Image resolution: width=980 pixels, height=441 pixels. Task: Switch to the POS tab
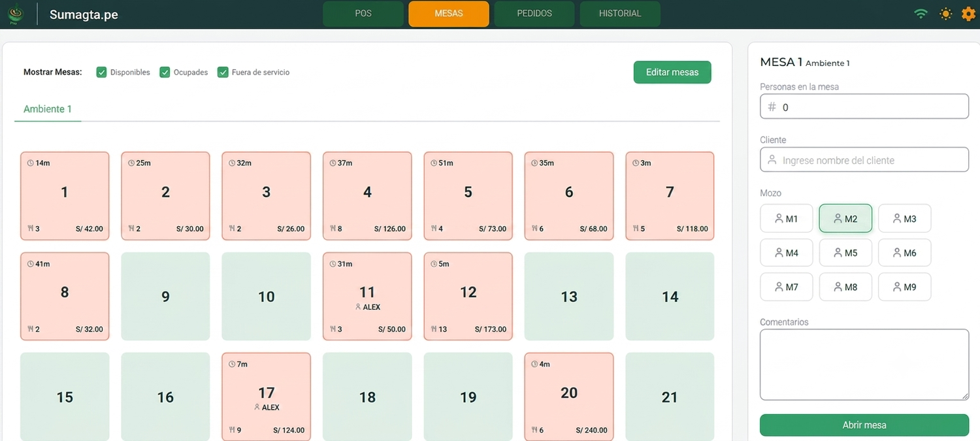click(x=363, y=14)
